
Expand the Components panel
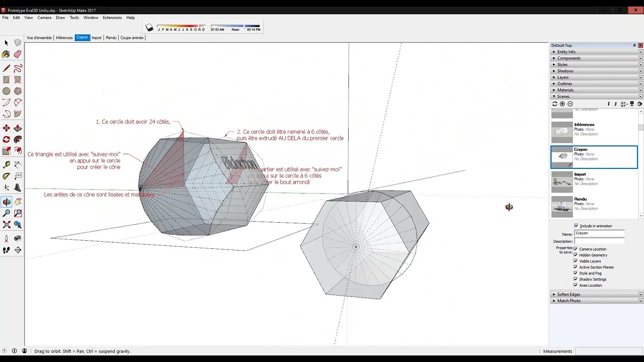pyautogui.click(x=594, y=58)
